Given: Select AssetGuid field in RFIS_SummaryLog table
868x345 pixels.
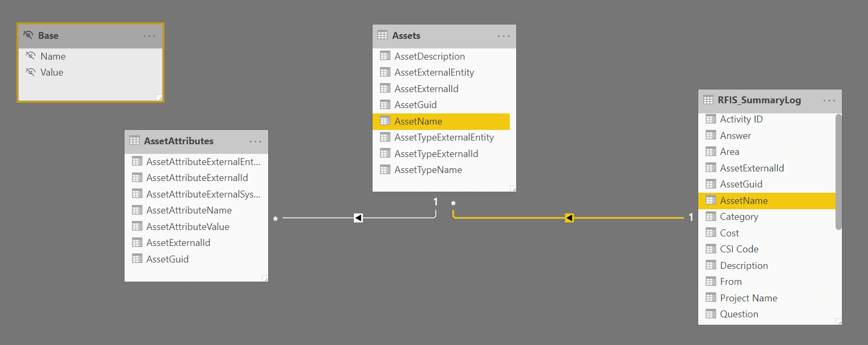Looking at the screenshot, I should (767, 184).
